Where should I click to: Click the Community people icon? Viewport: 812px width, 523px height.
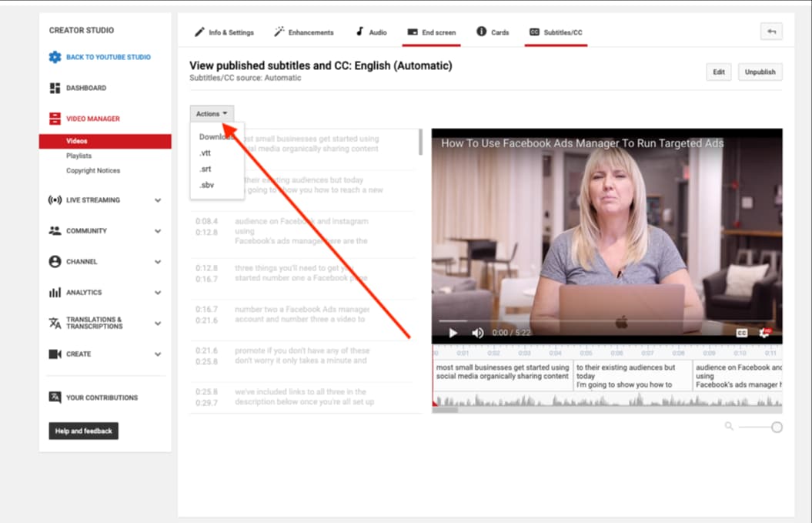pyautogui.click(x=55, y=230)
